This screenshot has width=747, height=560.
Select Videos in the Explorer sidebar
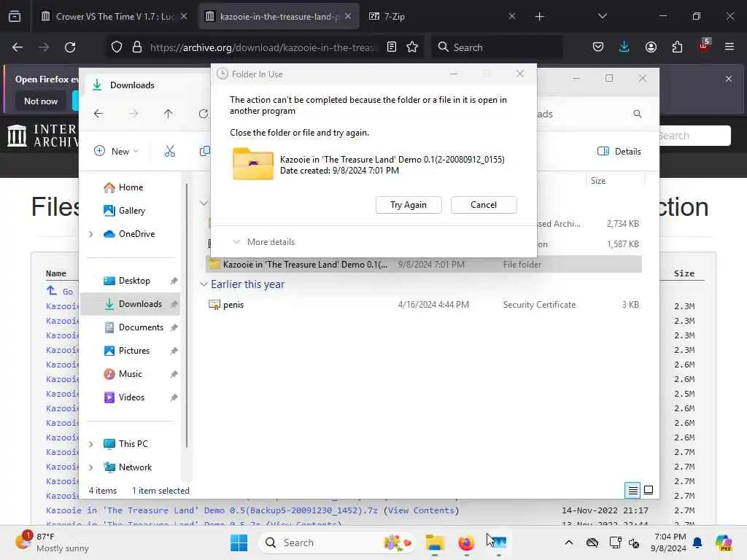click(131, 397)
